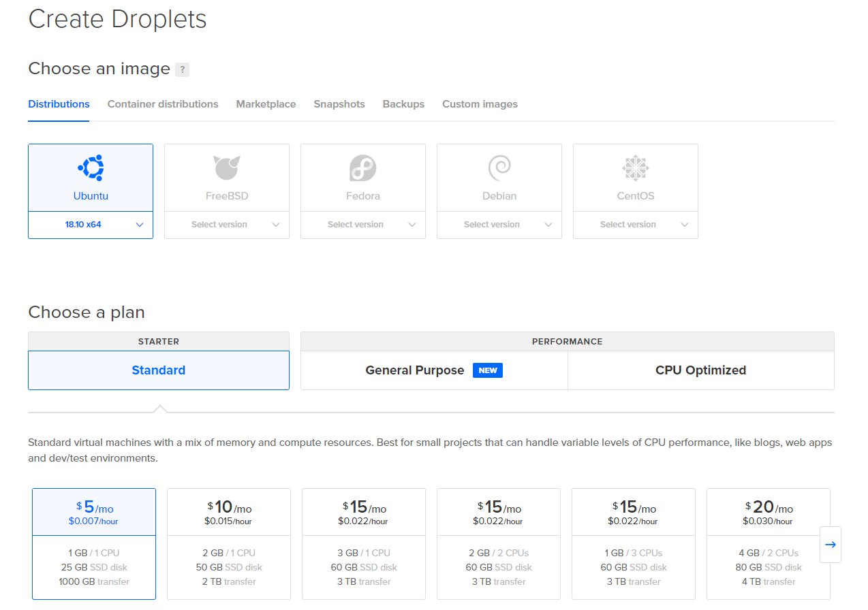Click the Debian swirl logo icon
868x610 pixels.
tap(499, 167)
